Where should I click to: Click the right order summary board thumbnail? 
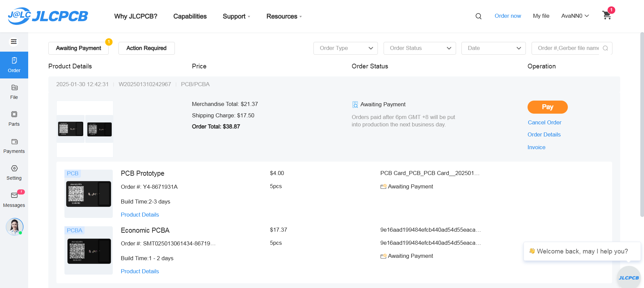pyautogui.click(x=99, y=129)
